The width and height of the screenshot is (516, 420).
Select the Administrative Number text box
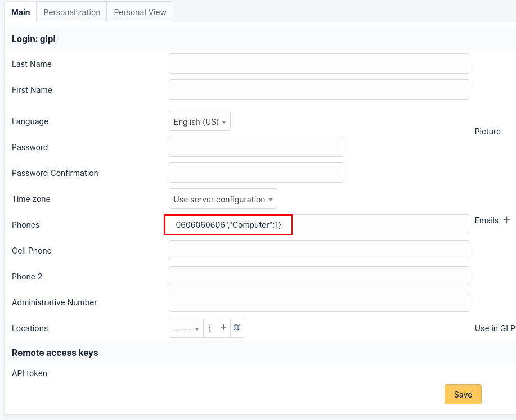click(318, 302)
